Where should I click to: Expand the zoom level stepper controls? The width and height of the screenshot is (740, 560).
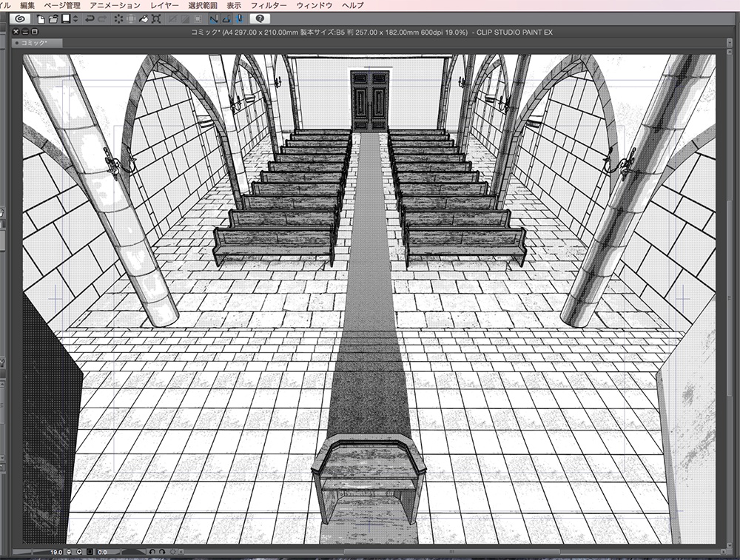79,552
